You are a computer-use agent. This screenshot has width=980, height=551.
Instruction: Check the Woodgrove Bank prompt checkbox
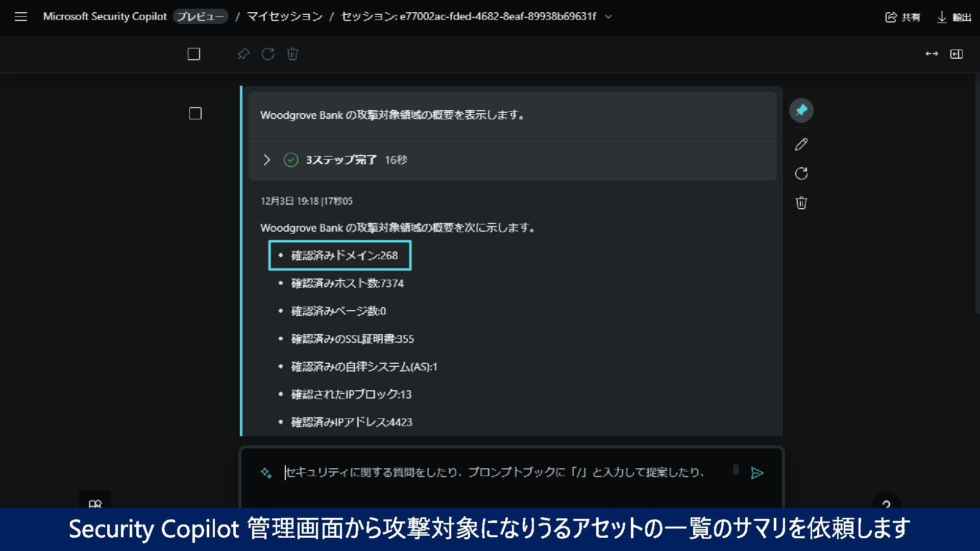coord(195,113)
